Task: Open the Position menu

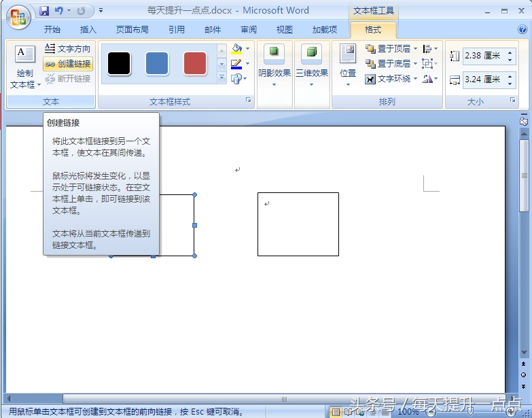Action: click(348, 65)
